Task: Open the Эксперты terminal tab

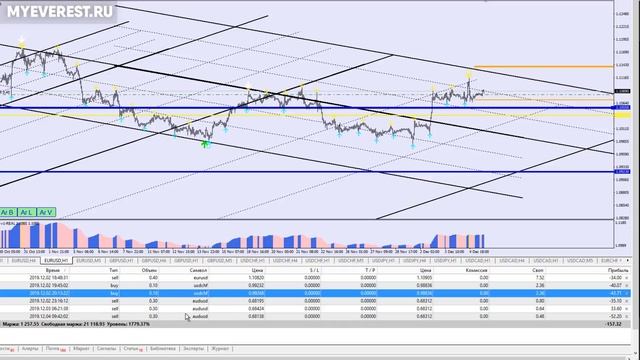Action: (193, 349)
